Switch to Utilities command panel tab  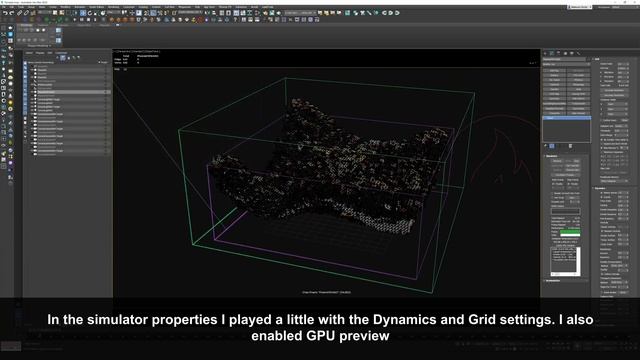(578, 53)
